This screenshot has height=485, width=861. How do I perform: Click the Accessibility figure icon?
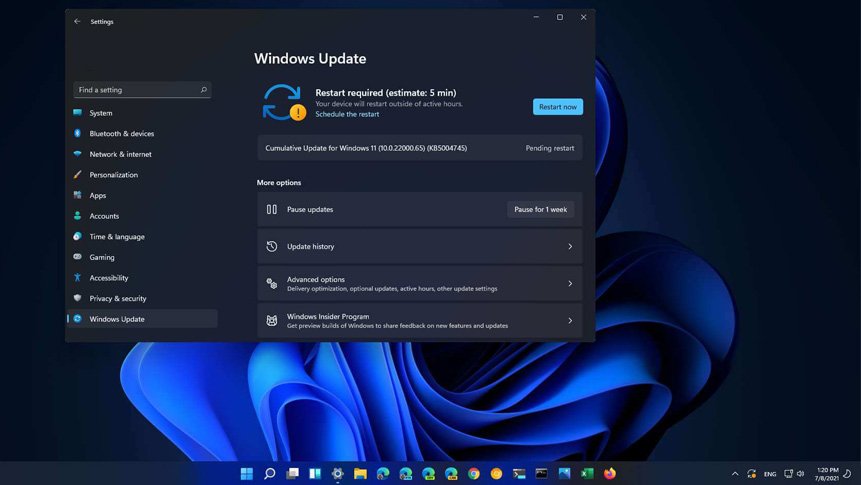(x=77, y=278)
